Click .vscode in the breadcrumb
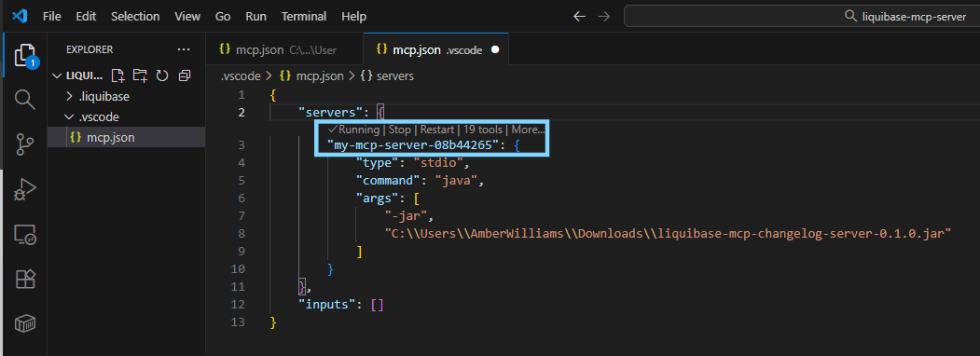This screenshot has height=356, width=980. click(x=241, y=76)
